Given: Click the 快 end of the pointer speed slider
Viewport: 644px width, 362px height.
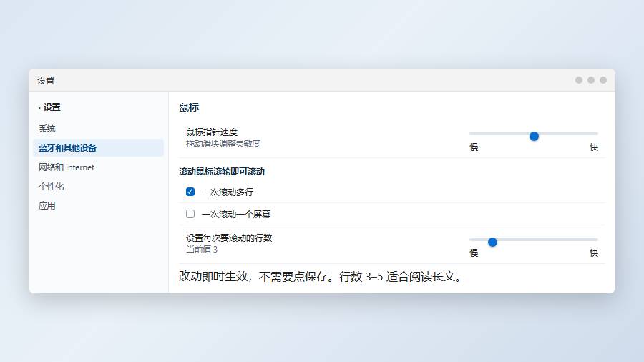Looking at the screenshot, I should 593,147.
